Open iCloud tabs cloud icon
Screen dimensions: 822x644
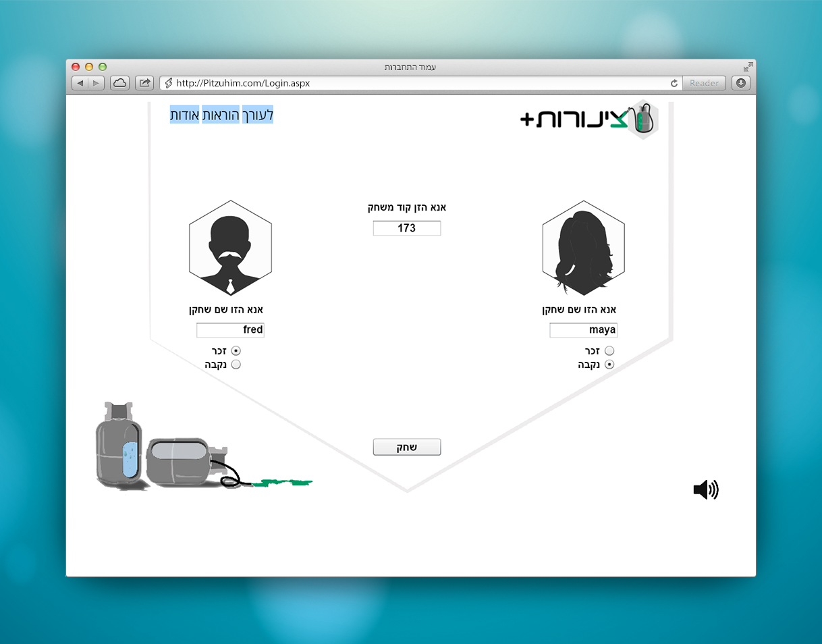119,83
